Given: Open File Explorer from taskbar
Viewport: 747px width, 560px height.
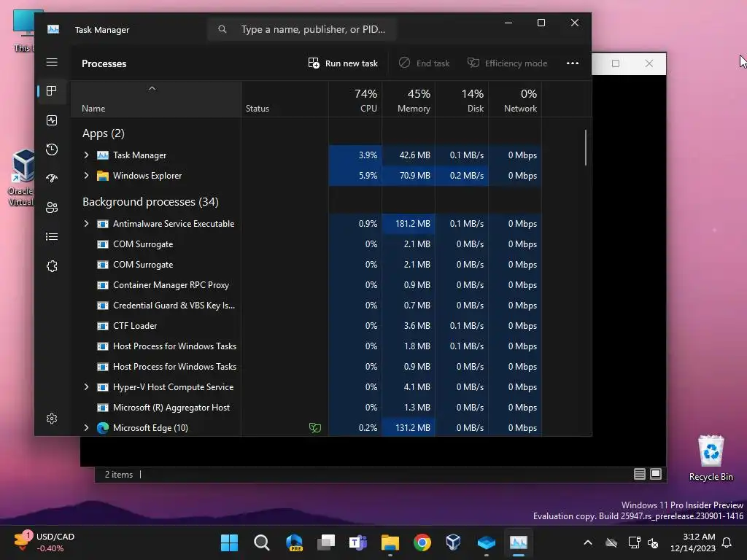Looking at the screenshot, I should (x=390, y=542).
